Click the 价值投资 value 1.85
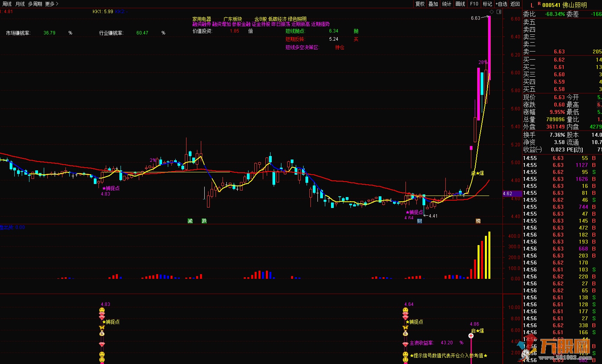Image resolution: width=602 pixels, height=364 pixels. 235,31
